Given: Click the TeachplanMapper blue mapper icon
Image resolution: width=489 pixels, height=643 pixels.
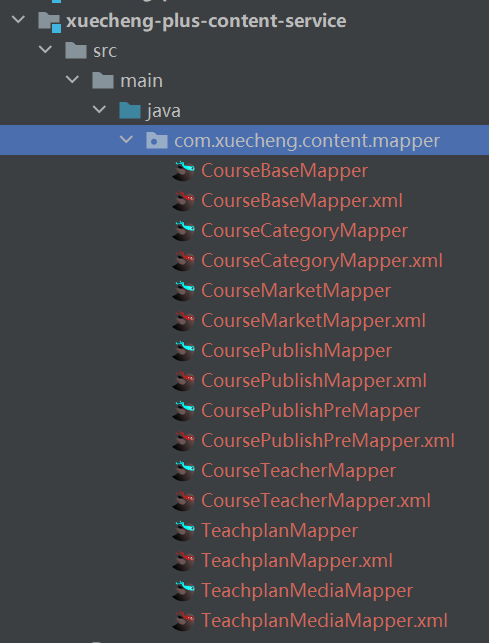Looking at the screenshot, I should [x=183, y=531].
